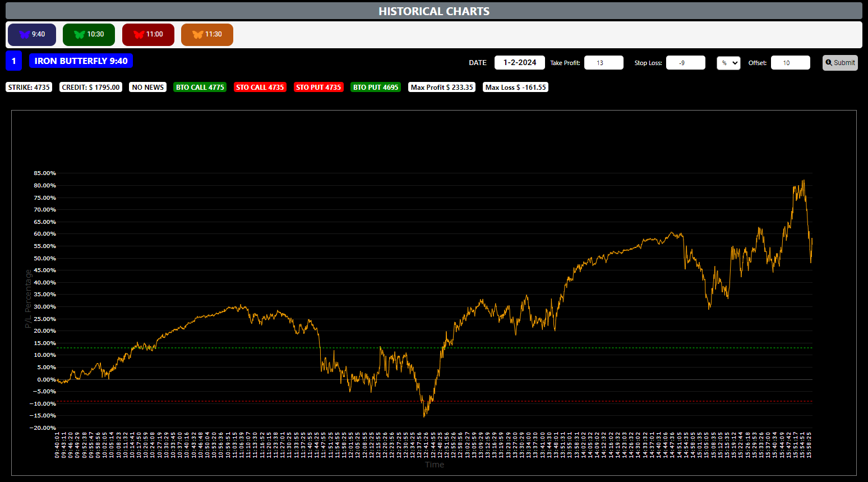
Task: Click the blue number 1 badge
Action: [14, 61]
